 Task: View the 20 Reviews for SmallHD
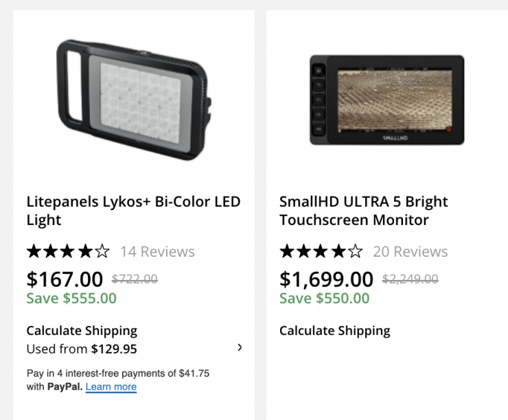click(410, 252)
